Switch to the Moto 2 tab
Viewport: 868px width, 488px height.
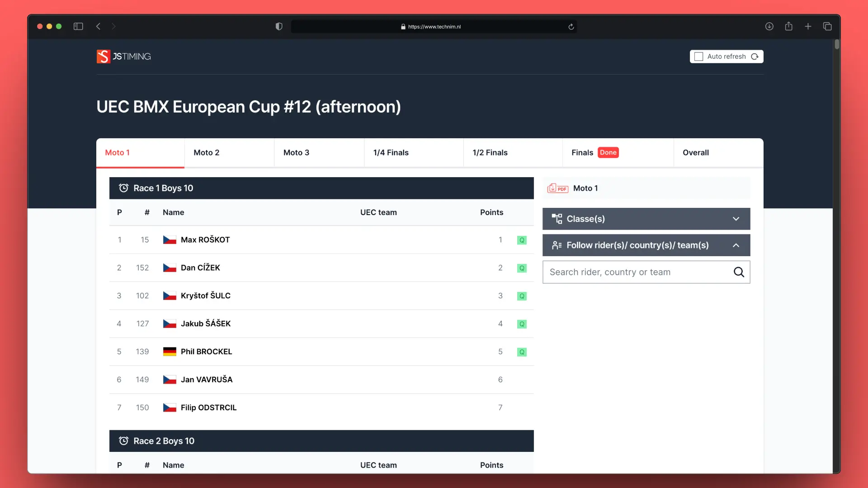pyautogui.click(x=207, y=153)
